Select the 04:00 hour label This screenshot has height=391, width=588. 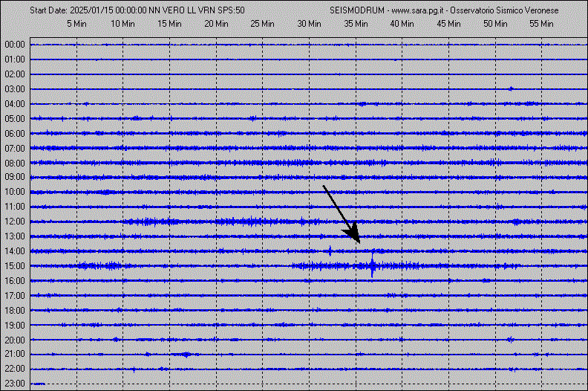point(15,103)
